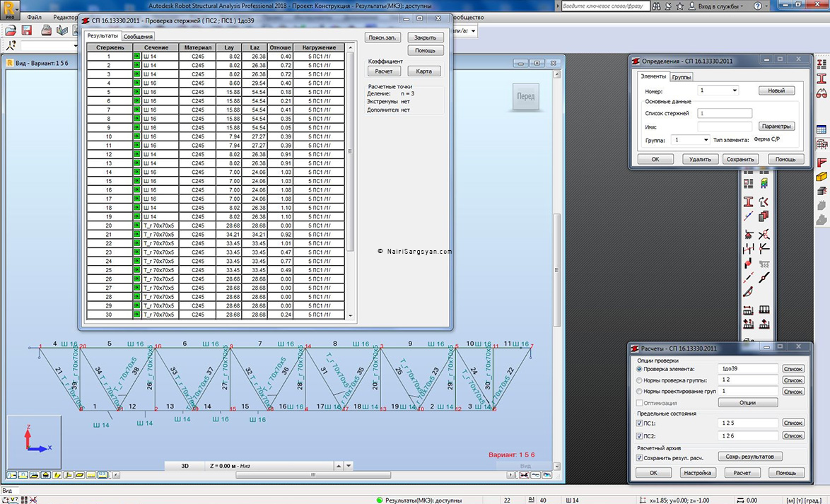Click the stacked dark-red pages copy icon
The image size is (830, 504).
(x=764, y=216)
